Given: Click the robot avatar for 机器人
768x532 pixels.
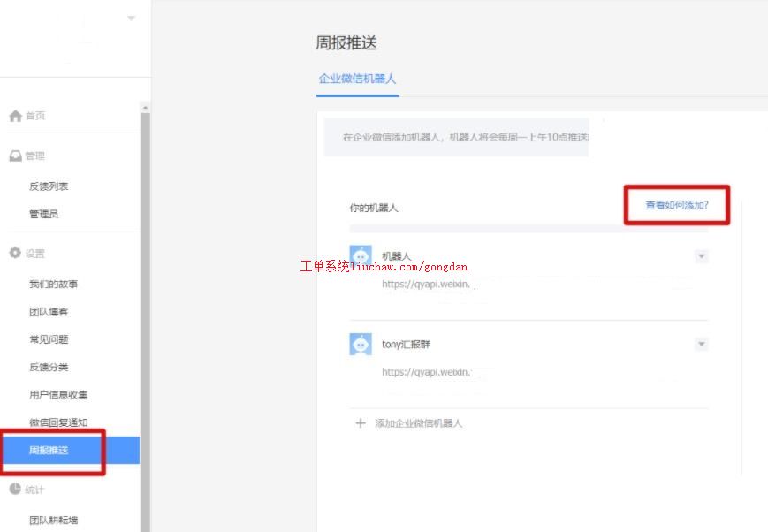Looking at the screenshot, I should [361, 256].
